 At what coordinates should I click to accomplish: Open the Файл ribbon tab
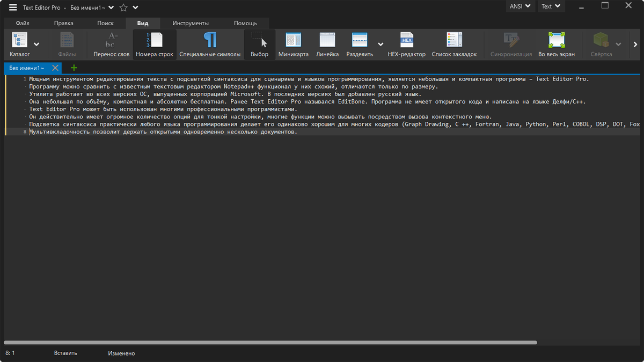point(23,23)
